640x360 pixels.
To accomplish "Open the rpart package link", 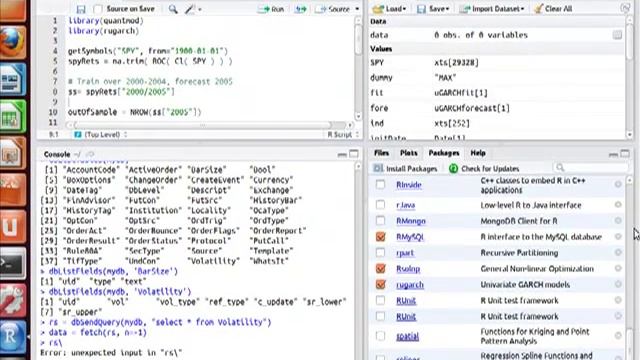I will pos(405,253).
